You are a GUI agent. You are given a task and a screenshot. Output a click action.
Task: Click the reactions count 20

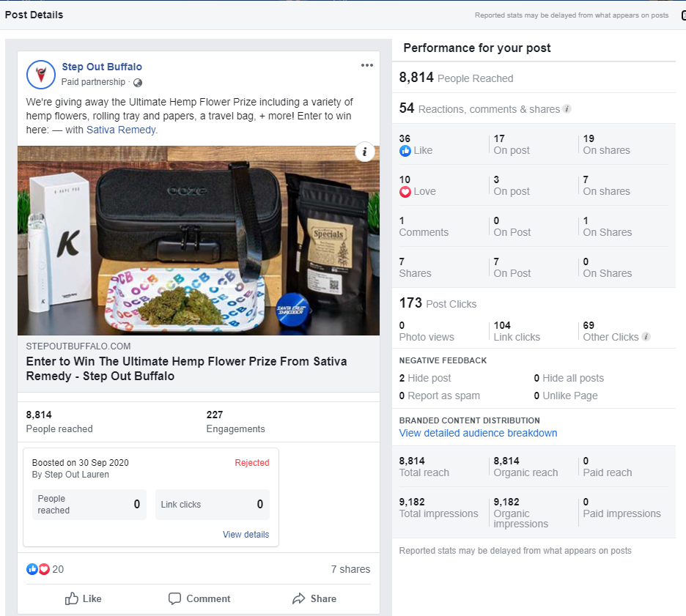[58, 569]
